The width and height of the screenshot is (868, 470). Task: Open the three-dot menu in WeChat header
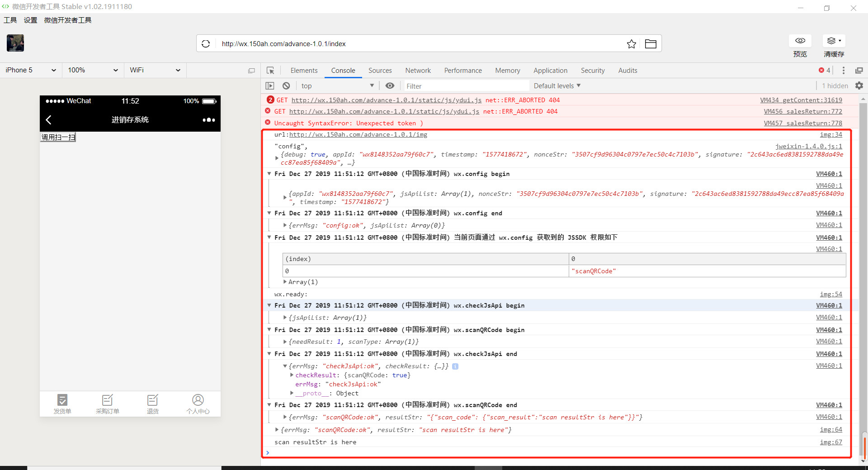[x=208, y=120]
